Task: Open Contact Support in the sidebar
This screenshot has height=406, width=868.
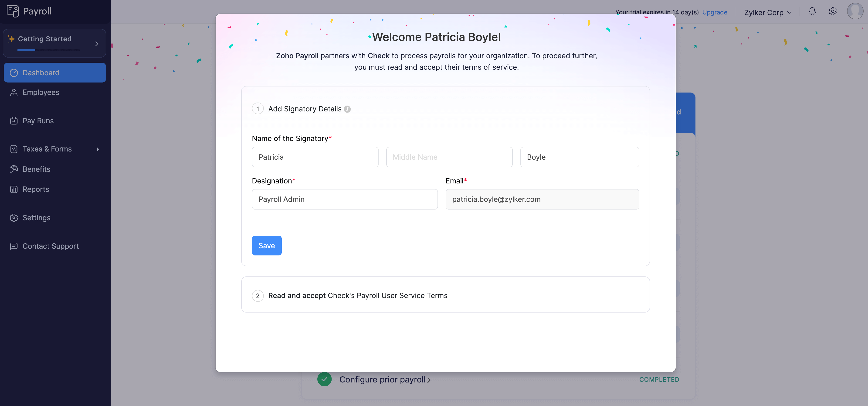Action: (x=51, y=246)
